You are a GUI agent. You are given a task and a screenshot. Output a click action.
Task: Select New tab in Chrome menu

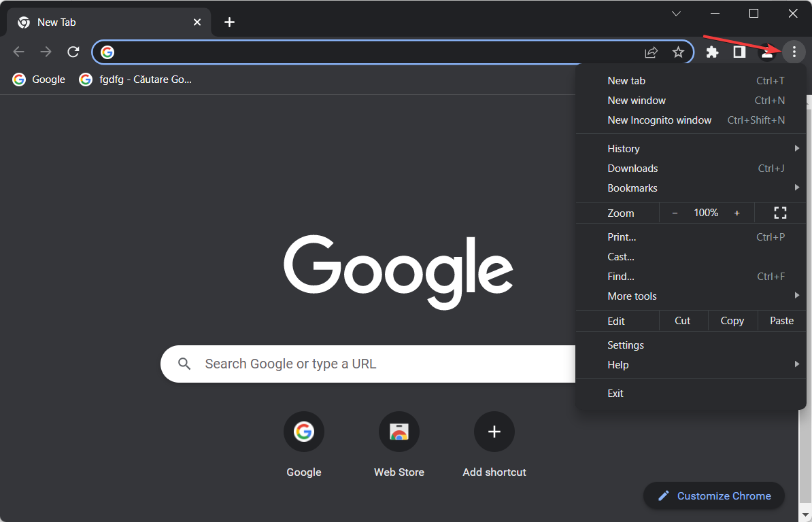tap(691, 81)
